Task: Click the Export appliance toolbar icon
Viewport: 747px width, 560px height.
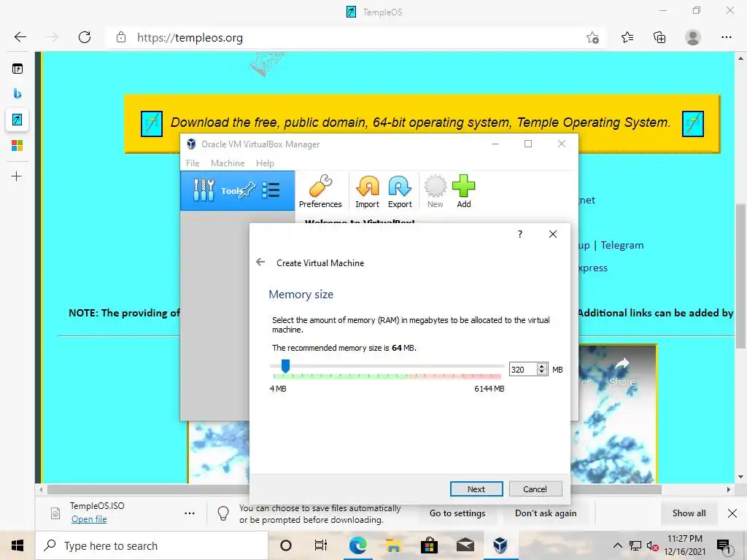Action: coord(400,192)
